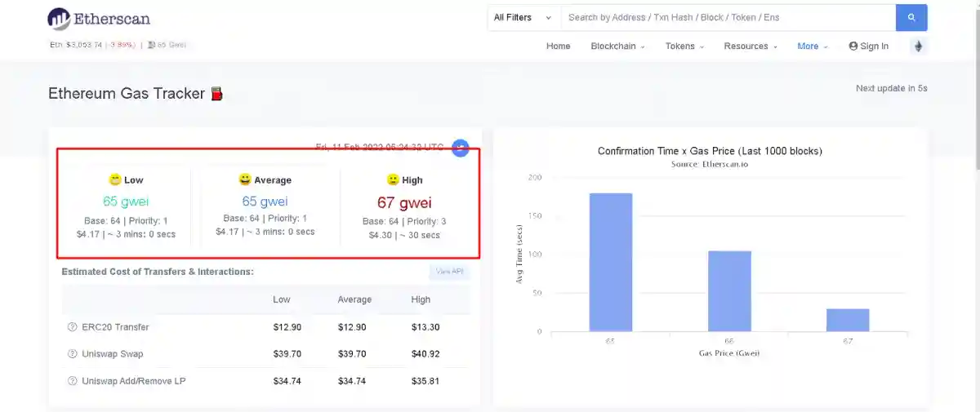Click the Average gas price emoji
The width and height of the screenshot is (980, 412).
click(x=245, y=179)
